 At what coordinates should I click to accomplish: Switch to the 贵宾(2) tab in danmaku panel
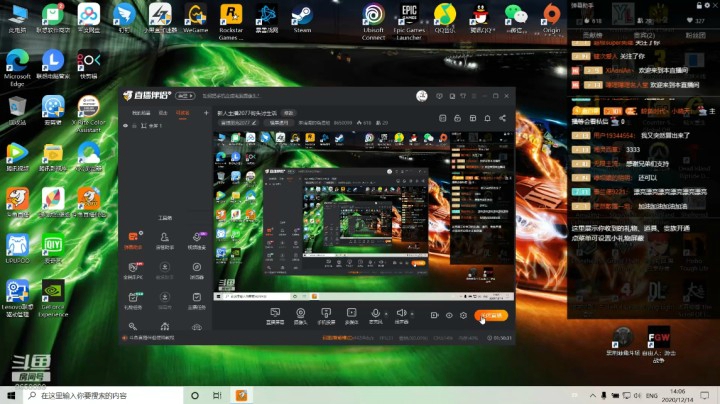pyautogui.click(x=644, y=35)
